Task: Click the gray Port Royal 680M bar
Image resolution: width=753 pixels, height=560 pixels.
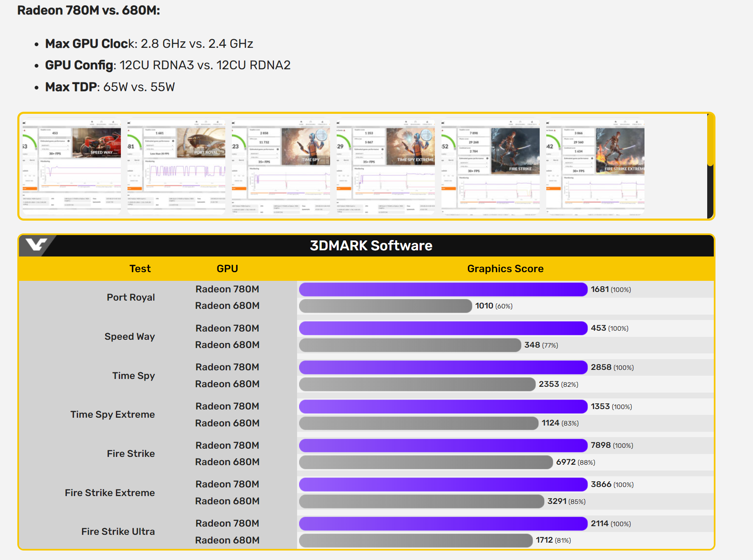Action: tap(385, 306)
